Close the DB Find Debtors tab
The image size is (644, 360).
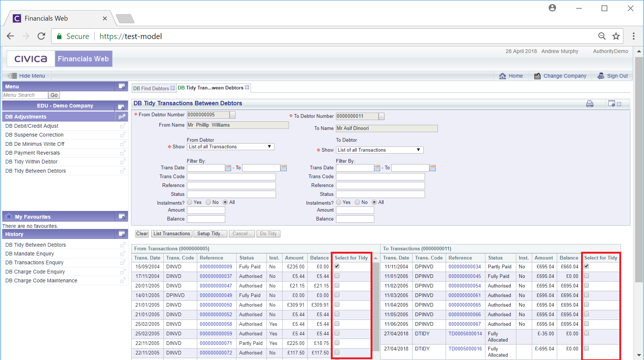173,88
